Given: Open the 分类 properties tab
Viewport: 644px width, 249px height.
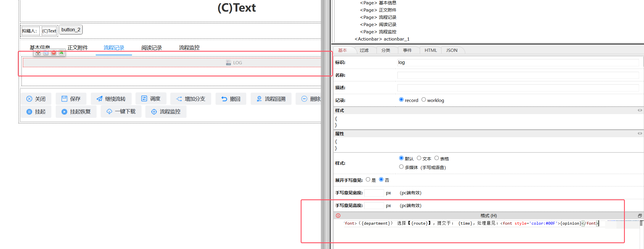Looking at the screenshot, I should (386, 50).
